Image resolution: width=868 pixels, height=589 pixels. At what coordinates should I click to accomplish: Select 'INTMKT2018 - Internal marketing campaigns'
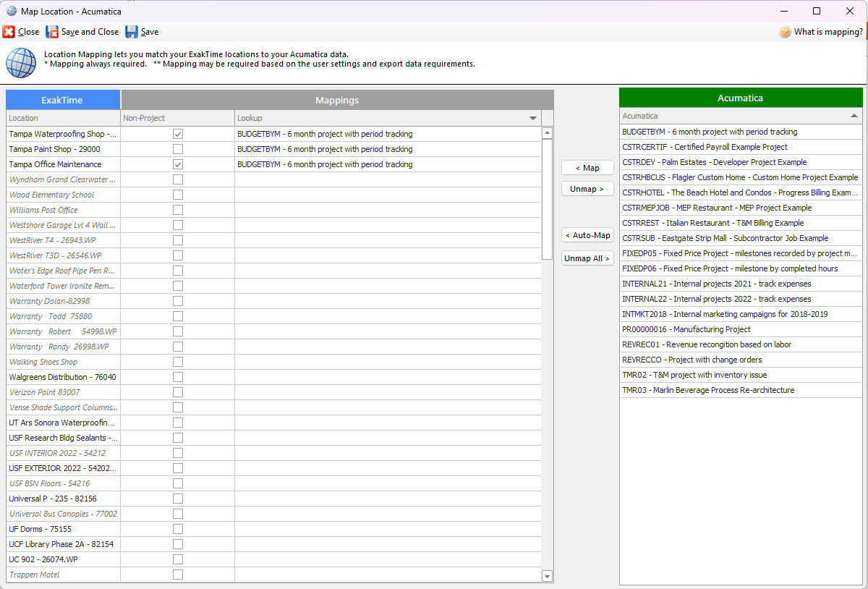[x=741, y=314]
